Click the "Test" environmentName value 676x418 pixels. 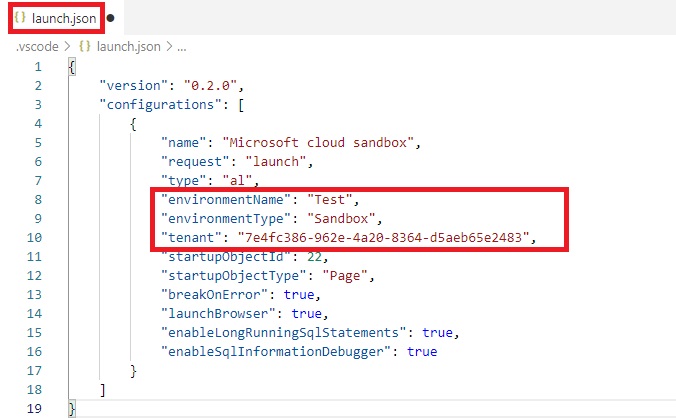[x=330, y=199]
